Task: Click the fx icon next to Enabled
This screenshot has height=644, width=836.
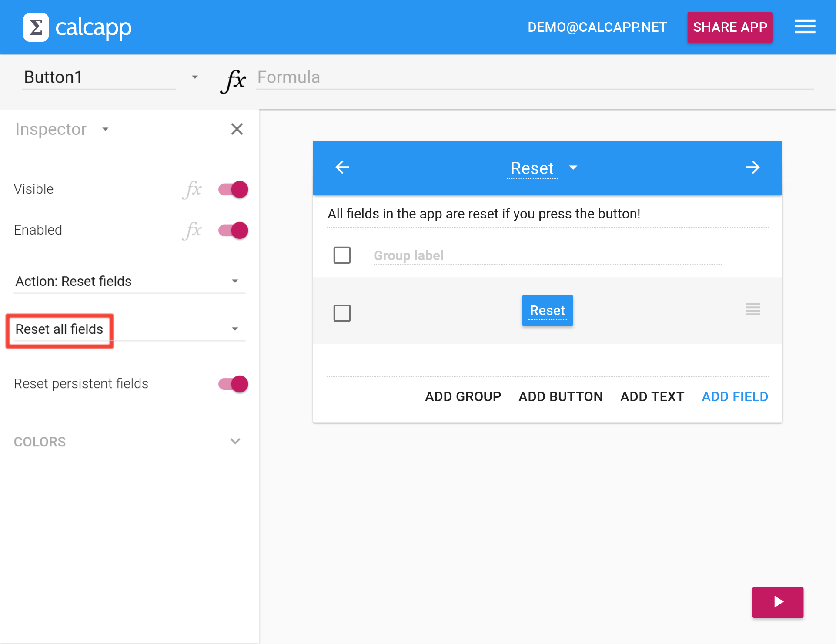Action: coord(192,231)
